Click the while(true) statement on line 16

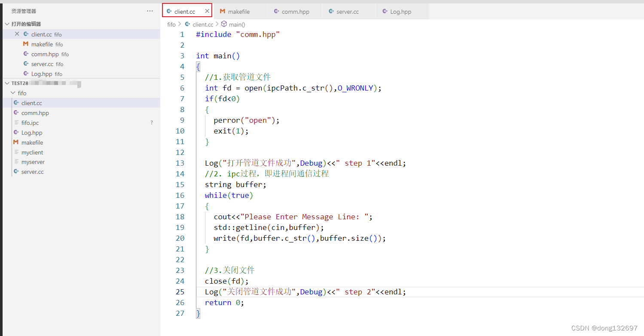(x=229, y=195)
